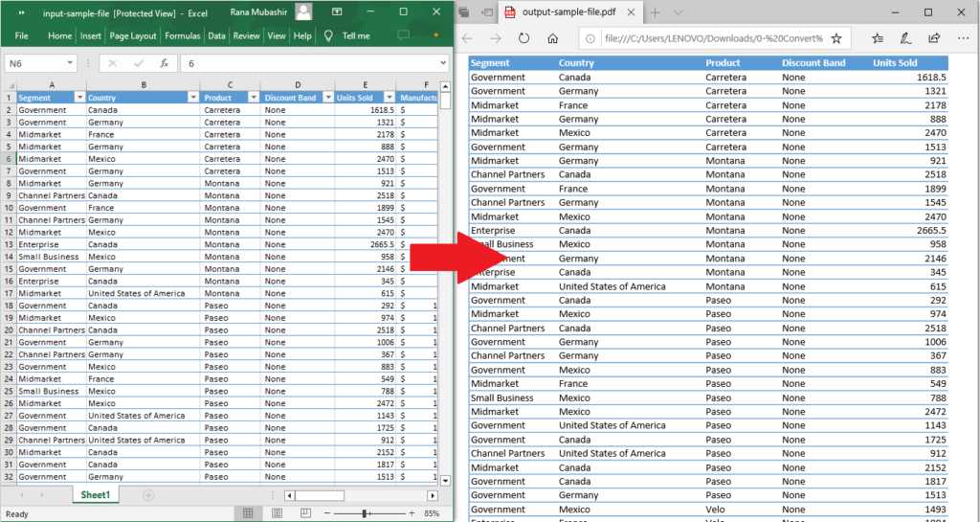Screen dimensions: 980x522
Task: Open the Segment column filter dropdown
Action: point(78,98)
